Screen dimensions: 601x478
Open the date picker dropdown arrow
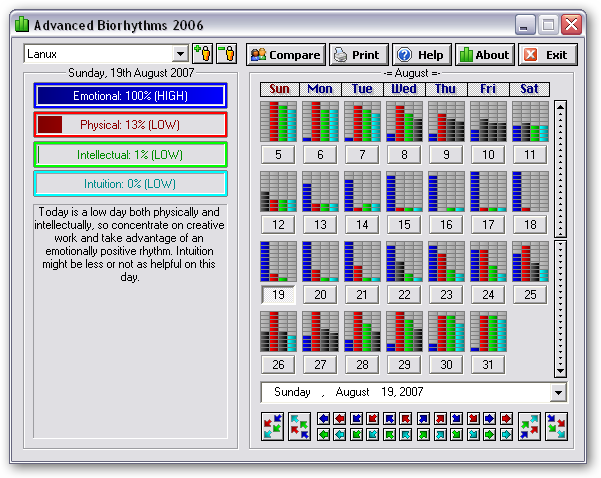tap(558, 393)
